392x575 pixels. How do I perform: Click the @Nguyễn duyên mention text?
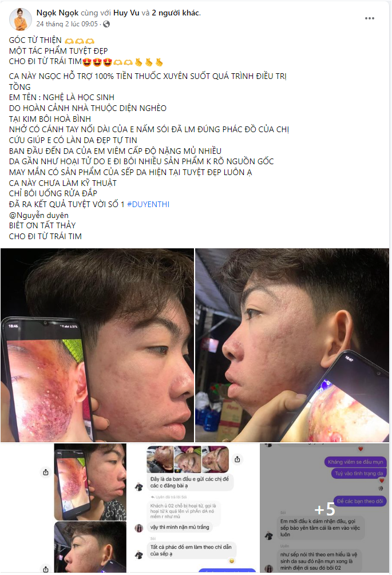coord(39,215)
